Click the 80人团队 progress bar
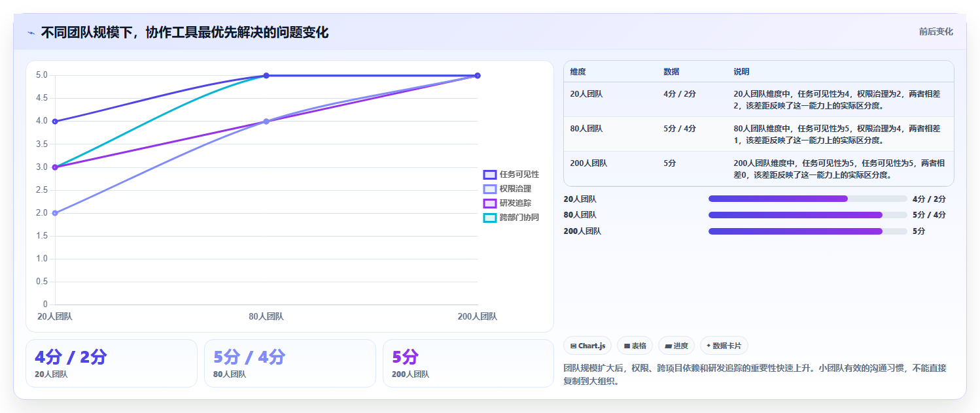The width and height of the screenshot is (980, 413). 807,215
